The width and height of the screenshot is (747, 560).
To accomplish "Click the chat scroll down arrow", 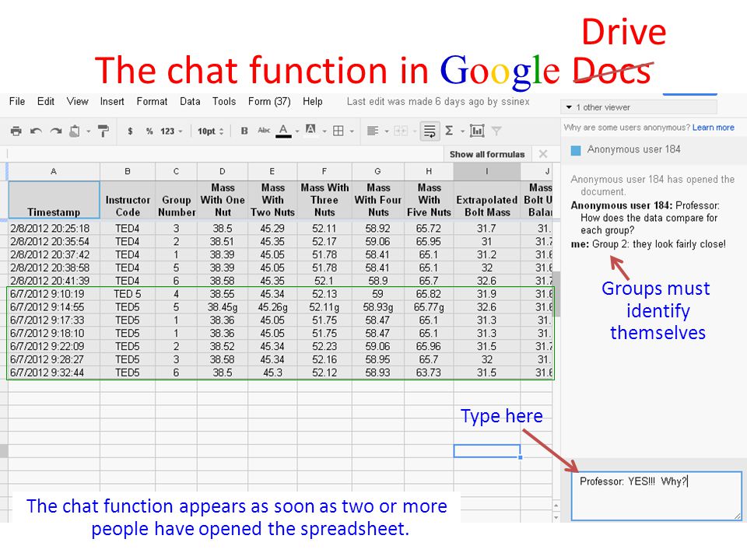I will 556,517.
